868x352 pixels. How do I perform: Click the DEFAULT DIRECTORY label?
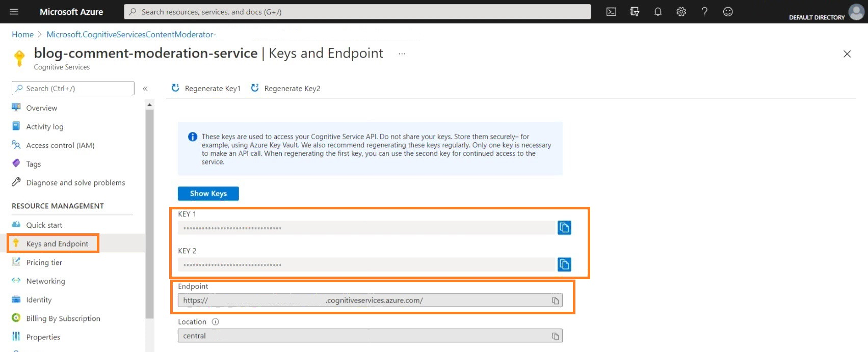click(x=817, y=17)
